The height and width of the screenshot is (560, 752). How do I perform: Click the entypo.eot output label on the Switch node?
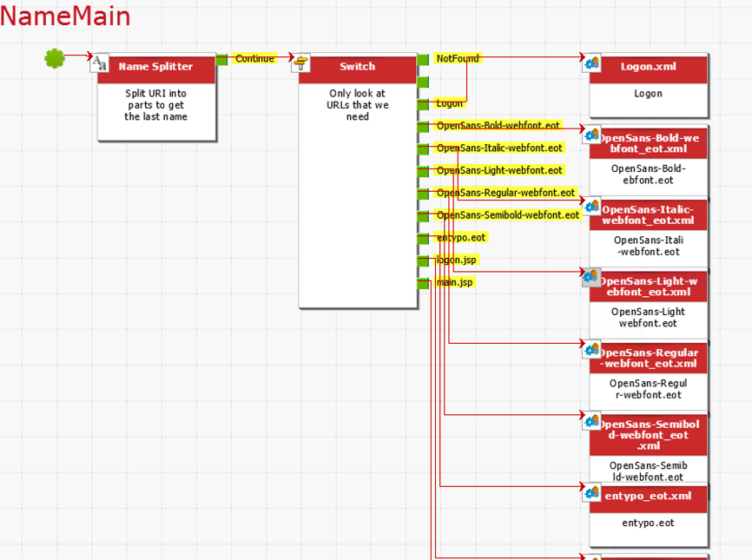460,238
